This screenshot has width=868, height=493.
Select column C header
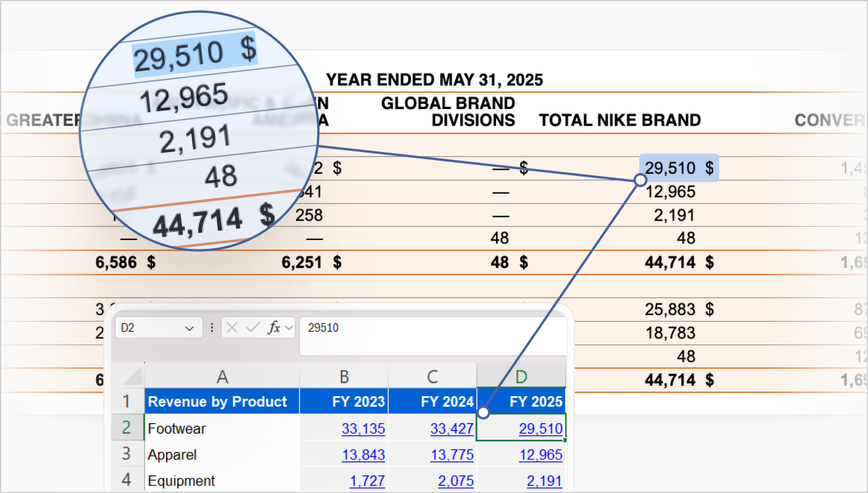click(433, 376)
